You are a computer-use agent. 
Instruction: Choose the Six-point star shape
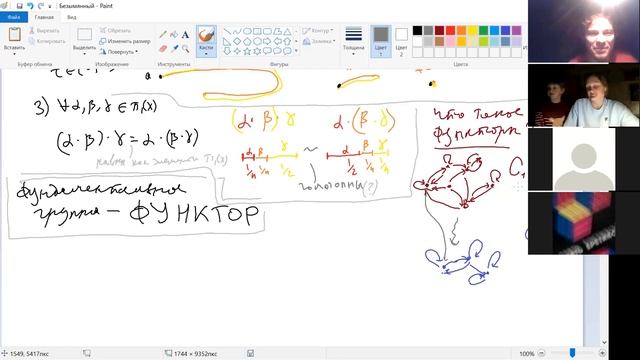[x=257, y=51]
